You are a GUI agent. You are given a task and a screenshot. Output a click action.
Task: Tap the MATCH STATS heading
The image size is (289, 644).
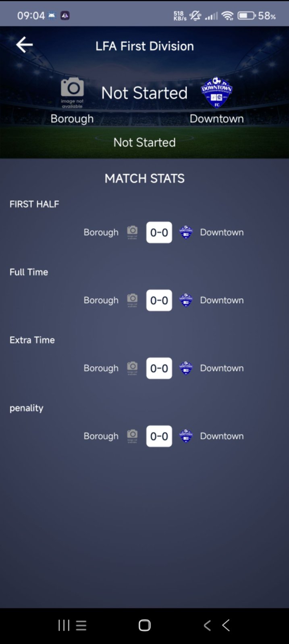(x=145, y=178)
